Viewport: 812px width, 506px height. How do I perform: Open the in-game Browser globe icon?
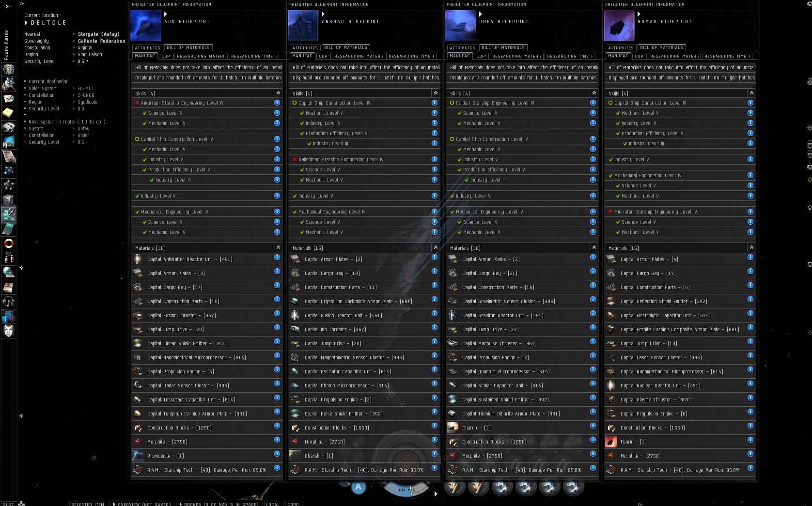tap(9, 272)
